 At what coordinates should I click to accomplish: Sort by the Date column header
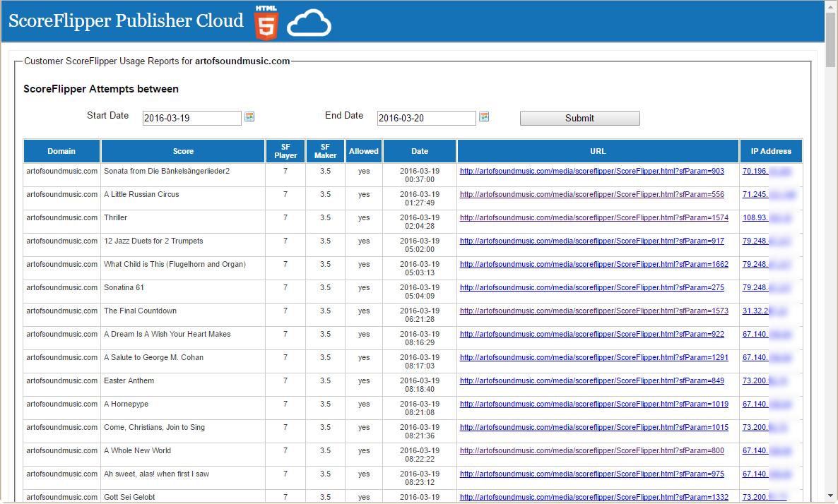[x=420, y=151]
